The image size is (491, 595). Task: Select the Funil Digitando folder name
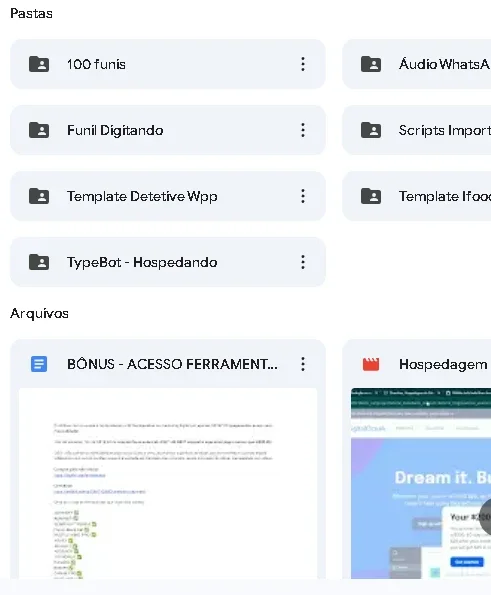[115, 130]
